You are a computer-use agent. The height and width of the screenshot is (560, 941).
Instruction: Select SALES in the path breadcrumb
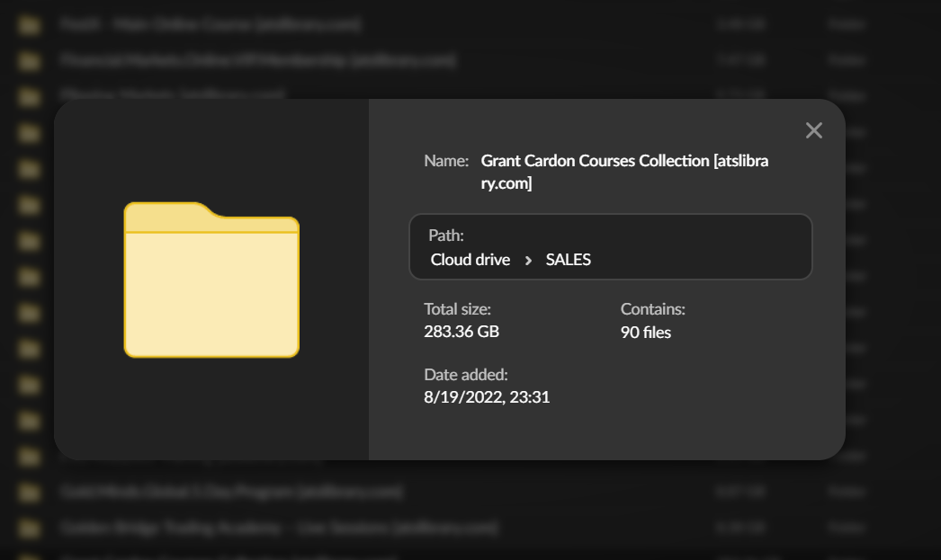coord(570,259)
